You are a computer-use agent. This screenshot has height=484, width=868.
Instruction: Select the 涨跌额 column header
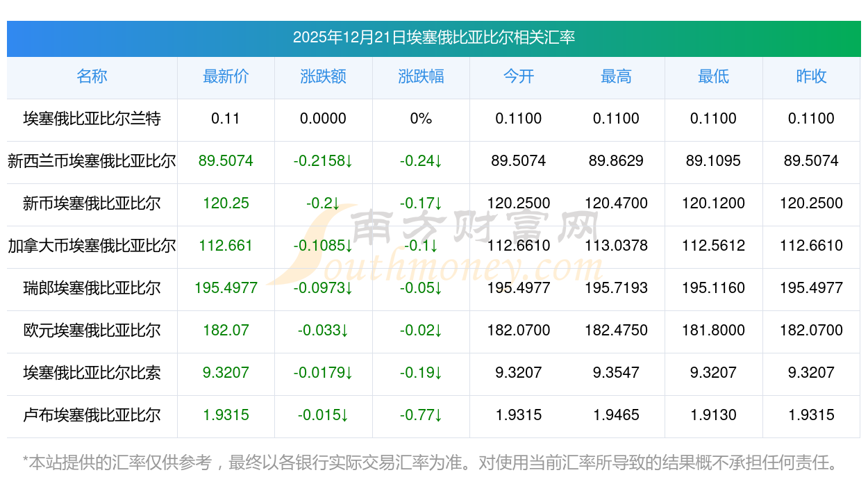[x=323, y=76]
